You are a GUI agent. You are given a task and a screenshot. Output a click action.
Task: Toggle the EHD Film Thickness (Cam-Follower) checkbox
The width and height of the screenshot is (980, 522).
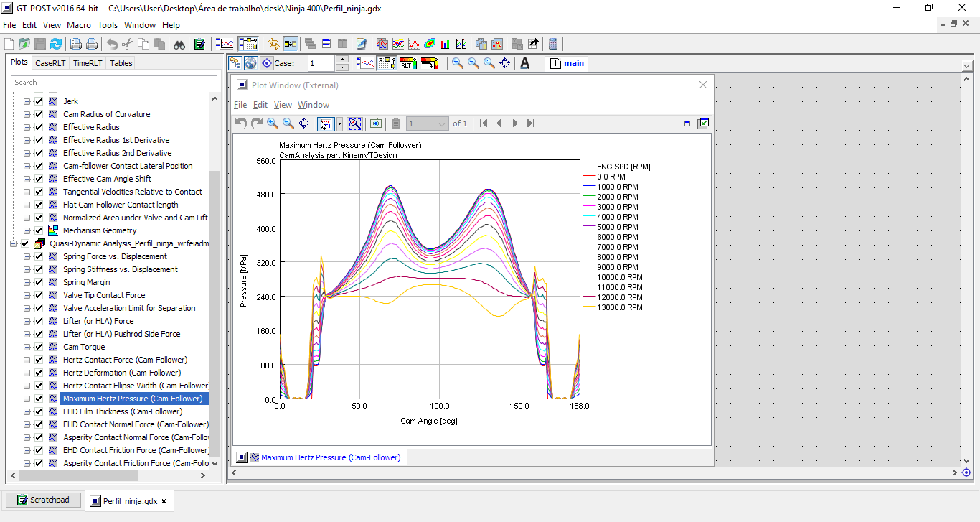click(39, 411)
